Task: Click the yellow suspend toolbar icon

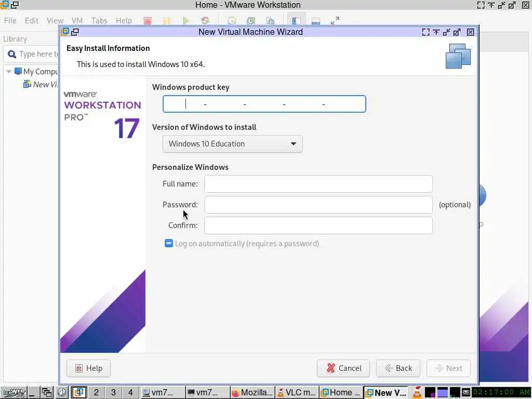Action: coord(167,21)
